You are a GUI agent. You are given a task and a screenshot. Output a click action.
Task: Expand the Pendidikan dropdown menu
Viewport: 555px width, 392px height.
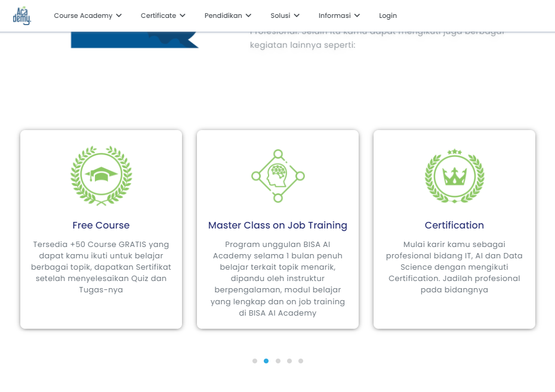tap(227, 16)
